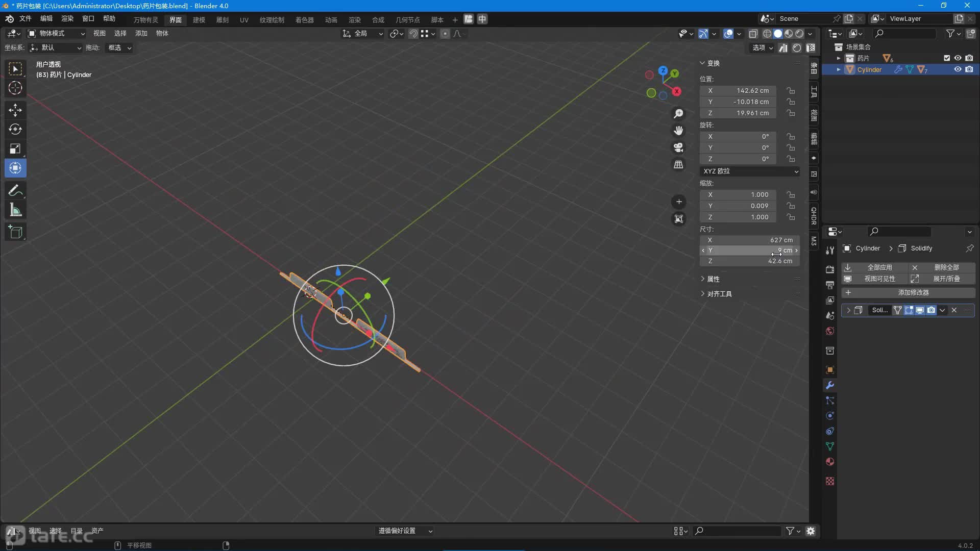Open the 遵循偏好设置 dropdown
Viewport: 980px width, 551px height.
[x=405, y=531]
